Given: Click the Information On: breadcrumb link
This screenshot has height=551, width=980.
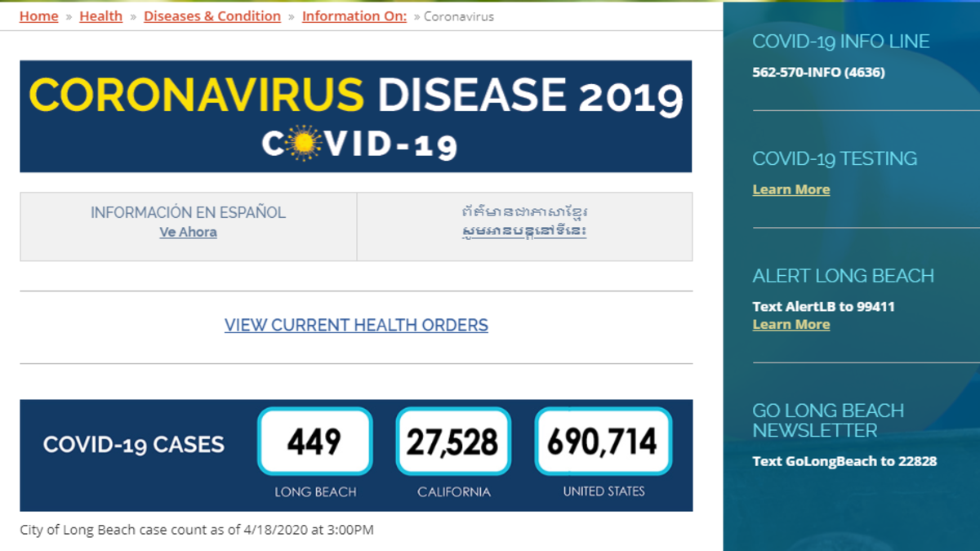Looking at the screenshot, I should click(354, 16).
